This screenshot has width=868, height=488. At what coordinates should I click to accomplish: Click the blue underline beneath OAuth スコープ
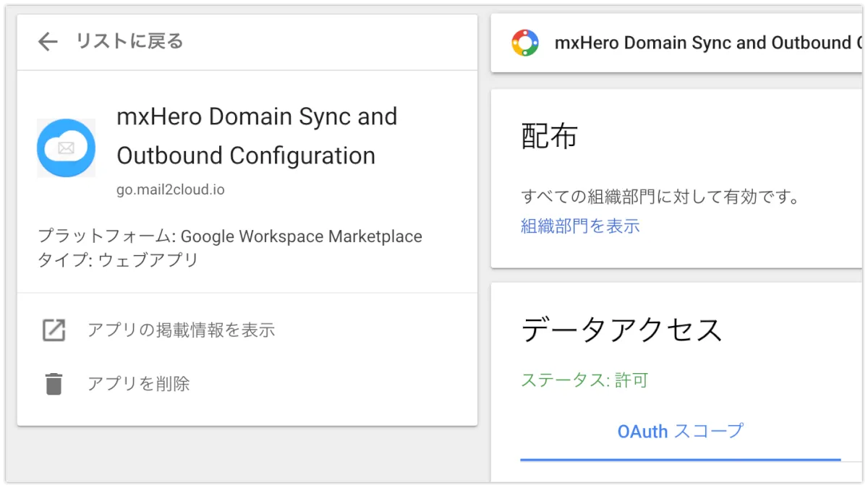680,459
